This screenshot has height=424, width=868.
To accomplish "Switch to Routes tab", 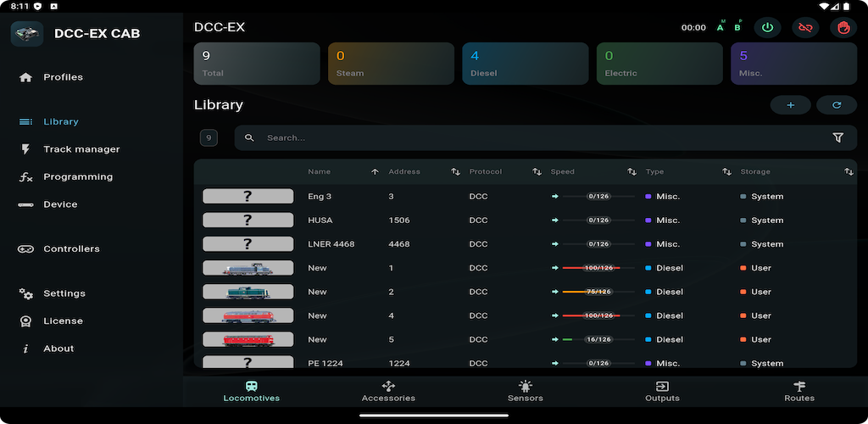I will pos(799,391).
